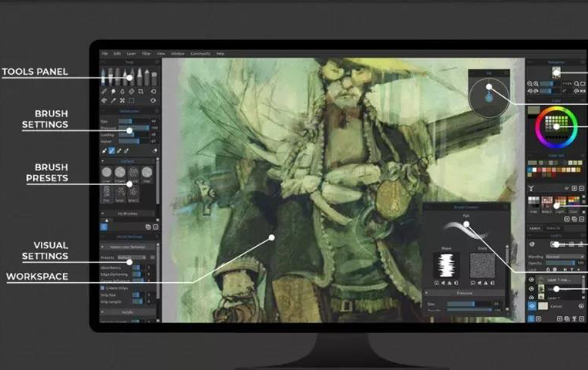Open the Community menu
The height and width of the screenshot is (370, 588).
[200, 54]
